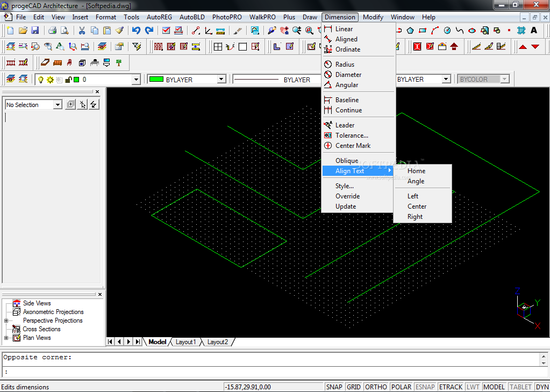This screenshot has width=550, height=392.
Task: Select the ellipse draw tool
Action: [472, 31]
